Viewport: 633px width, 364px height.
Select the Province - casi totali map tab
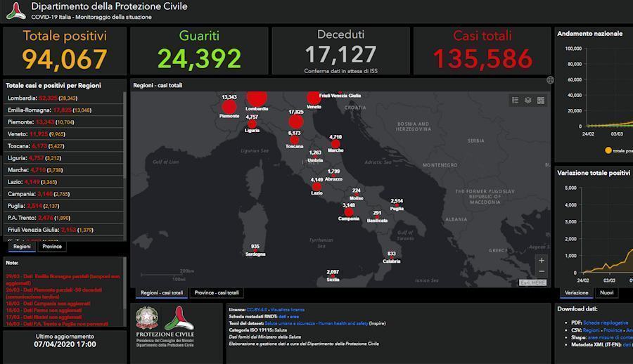pos(217,292)
